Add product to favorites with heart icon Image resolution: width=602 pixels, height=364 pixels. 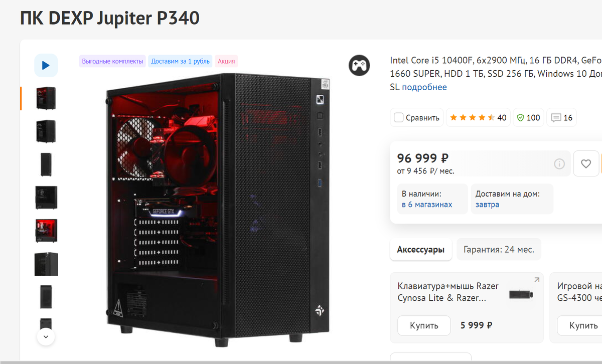click(586, 163)
